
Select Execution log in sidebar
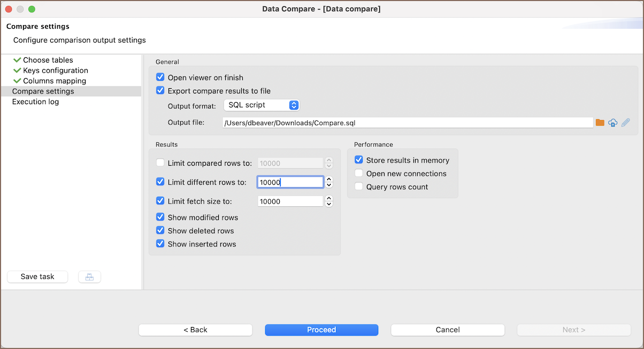click(x=35, y=102)
